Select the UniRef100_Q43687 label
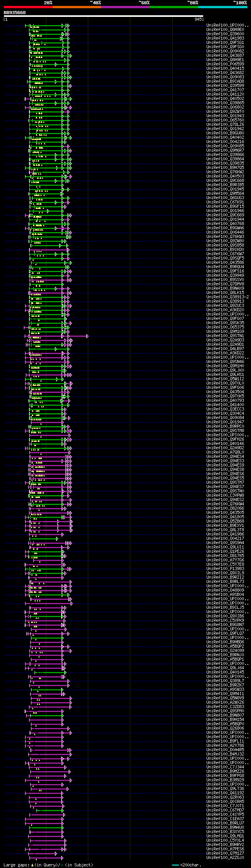This screenshot has width=251, height=868. tap(225, 55)
